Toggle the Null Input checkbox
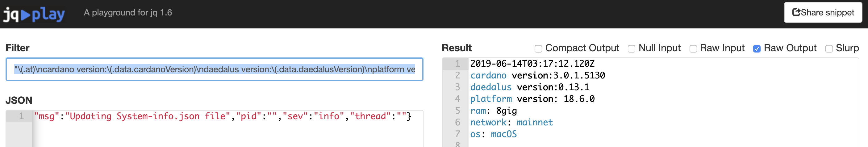The height and width of the screenshot is (147, 868). (632, 49)
